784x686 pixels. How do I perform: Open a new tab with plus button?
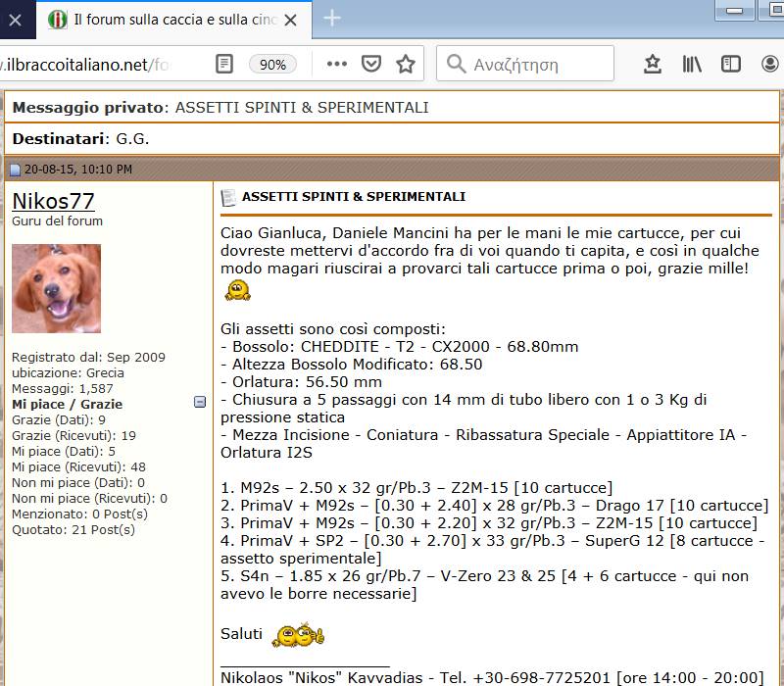(331, 19)
